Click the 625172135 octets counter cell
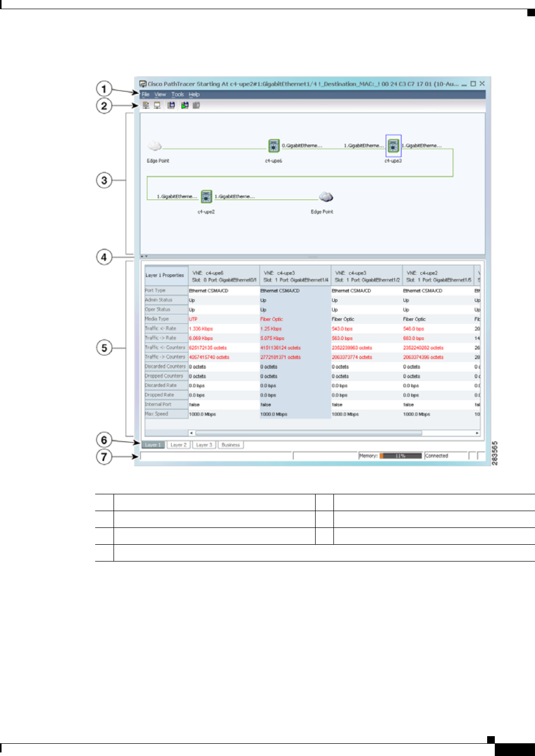This screenshot has width=535, height=756. pyautogui.click(x=224, y=348)
